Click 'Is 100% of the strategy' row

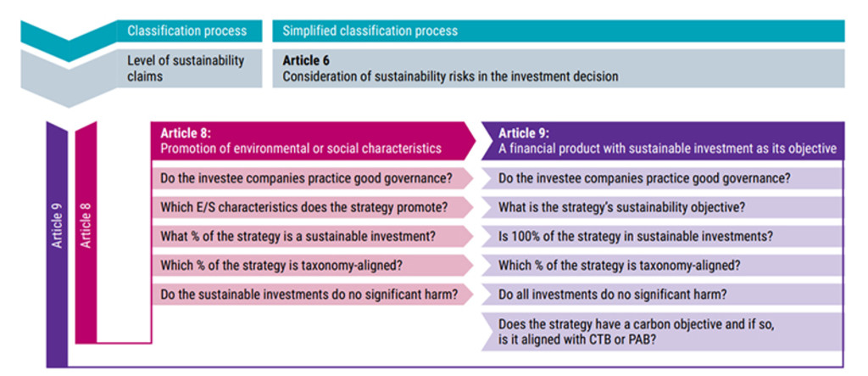663,237
